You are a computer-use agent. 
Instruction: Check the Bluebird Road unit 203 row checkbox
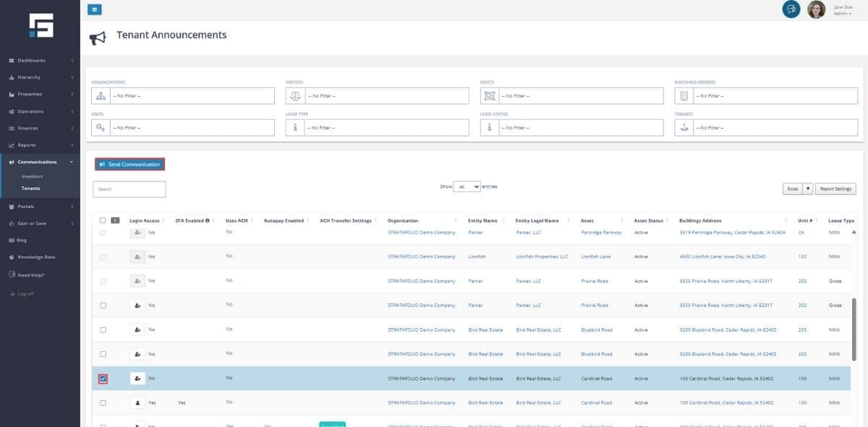coord(103,329)
